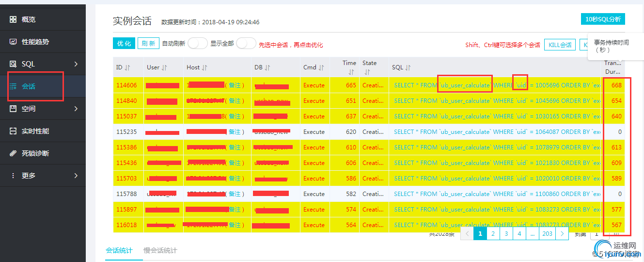The height and width of the screenshot is (262, 644).
Task: Click 备注 link in session 116018 row
Action: (235, 225)
